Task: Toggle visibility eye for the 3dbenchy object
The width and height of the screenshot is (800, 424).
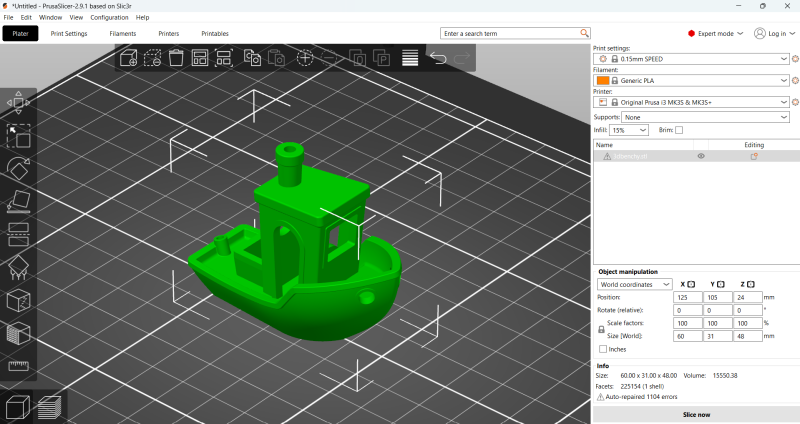Action: (x=701, y=156)
